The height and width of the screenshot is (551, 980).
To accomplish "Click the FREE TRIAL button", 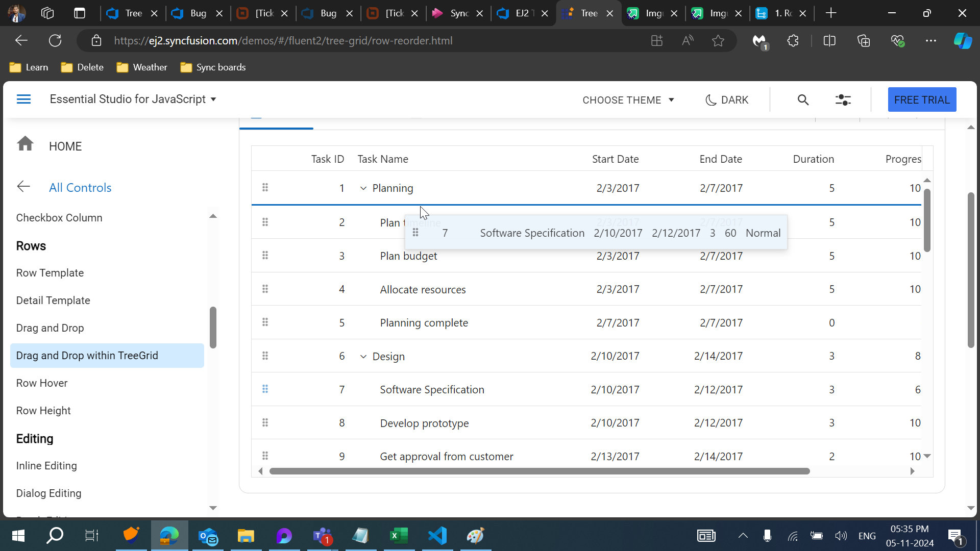I will tap(921, 100).
